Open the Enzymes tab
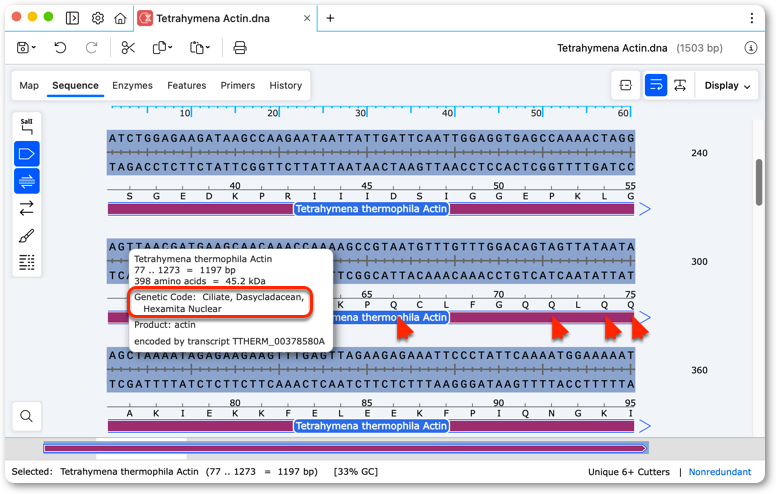This screenshot has width=776, height=494. pos(132,86)
